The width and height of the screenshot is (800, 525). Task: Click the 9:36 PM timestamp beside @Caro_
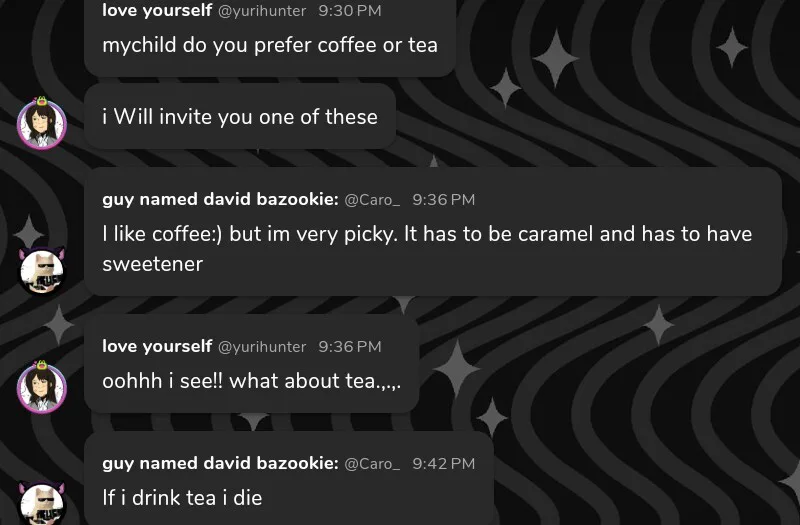pos(443,200)
